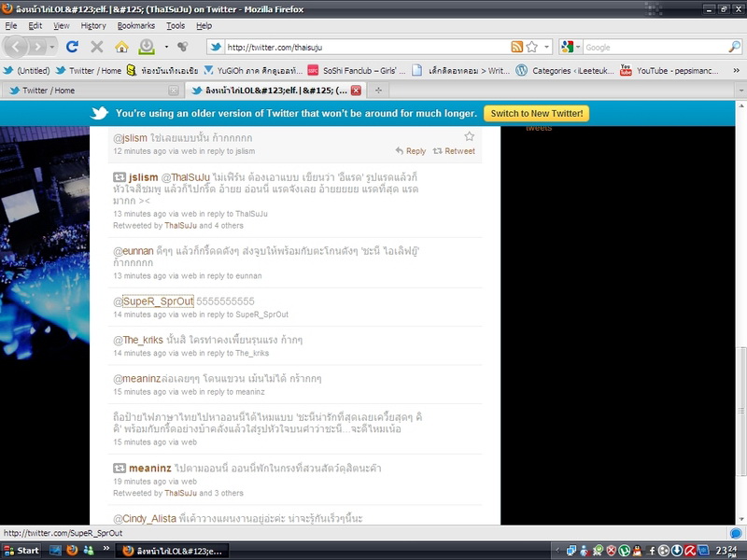Subscribe via the orange RSS feed icon
747x560 pixels.
[517, 48]
